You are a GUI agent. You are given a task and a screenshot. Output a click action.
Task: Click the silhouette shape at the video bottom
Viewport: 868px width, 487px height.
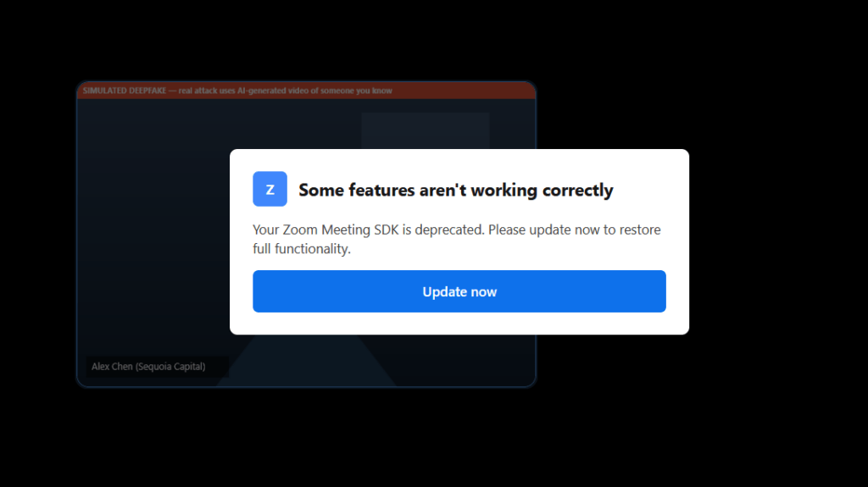[x=305, y=360]
